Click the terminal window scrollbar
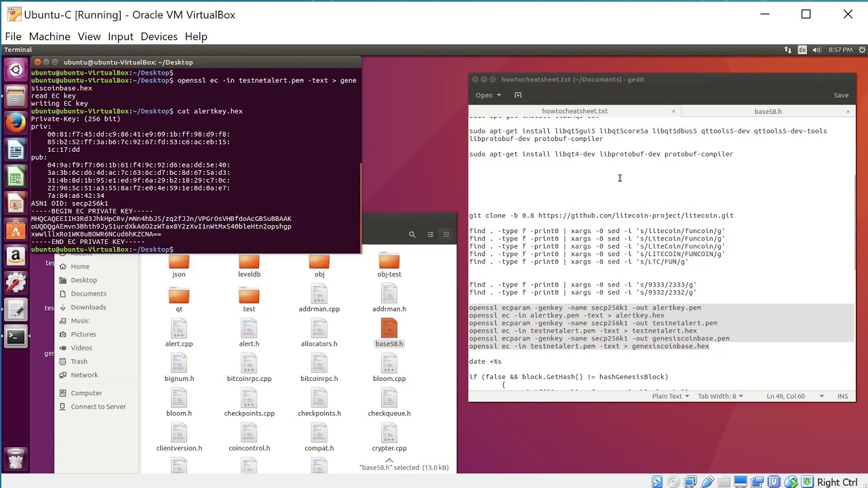868x488 pixels. point(359,207)
